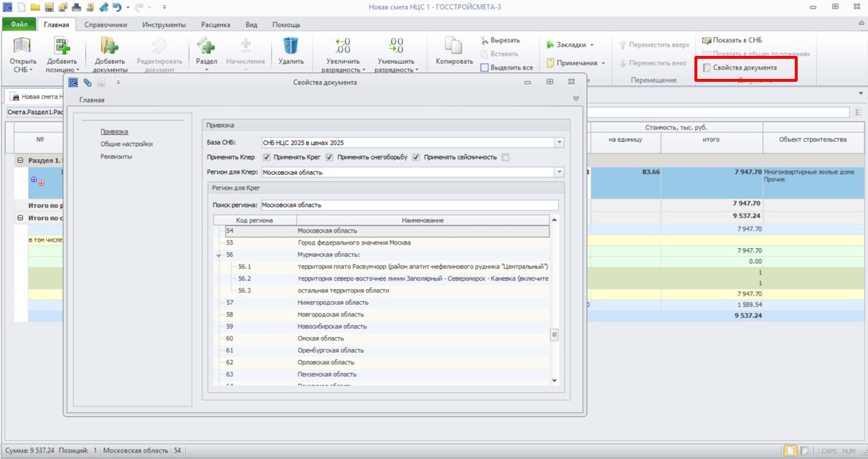Open the Регион для Клер dropdown
The width and height of the screenshot is (868, 459).
coord(560,172)
